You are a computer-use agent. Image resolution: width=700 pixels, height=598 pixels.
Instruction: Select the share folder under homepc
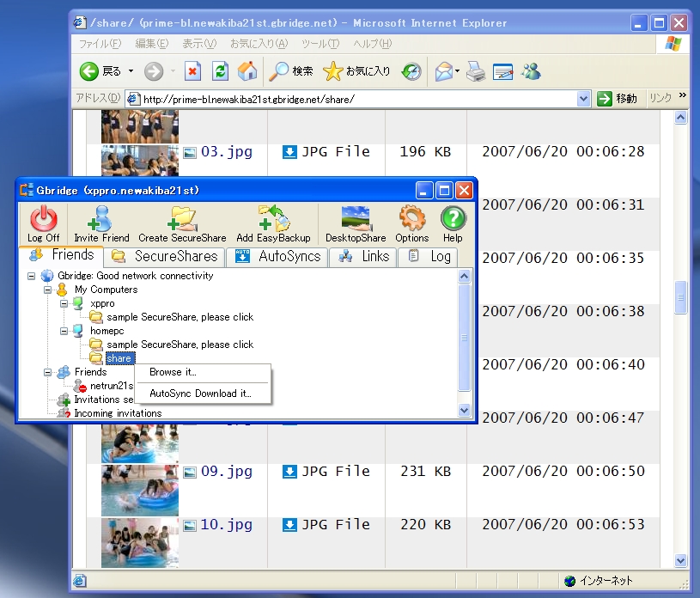point(119,358)
